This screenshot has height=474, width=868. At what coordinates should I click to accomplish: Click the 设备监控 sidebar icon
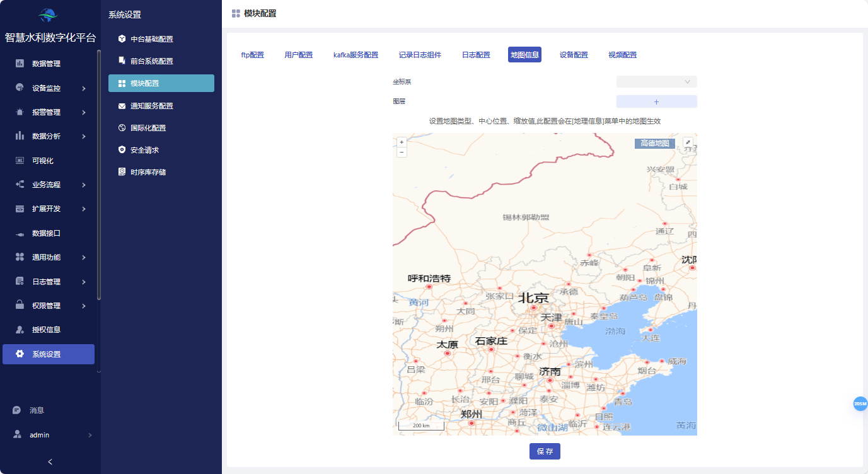pos(20,88)
